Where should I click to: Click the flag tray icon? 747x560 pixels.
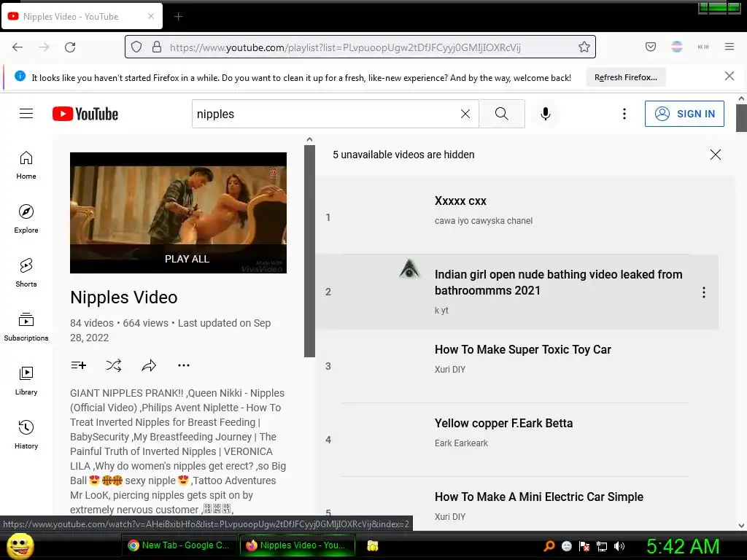584,546
